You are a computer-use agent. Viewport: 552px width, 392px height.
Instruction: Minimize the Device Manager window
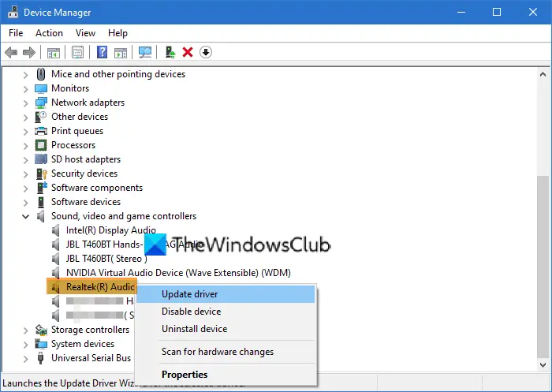click(461, 12)
